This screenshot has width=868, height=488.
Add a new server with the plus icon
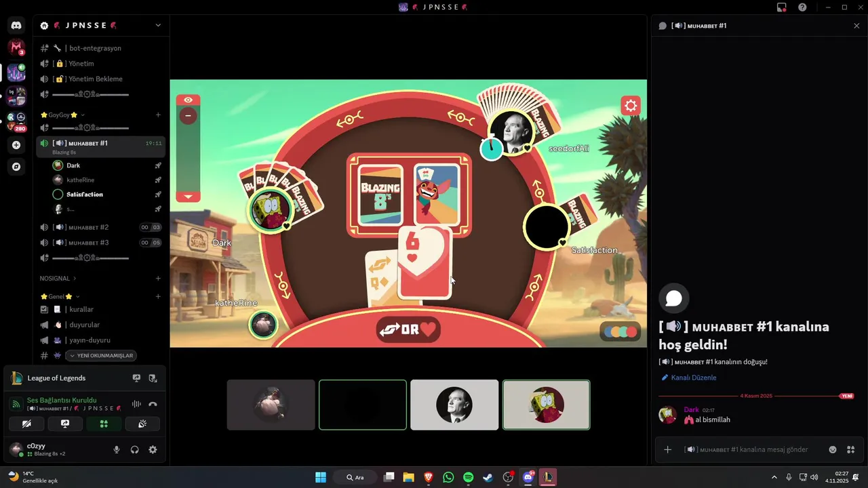16,145
